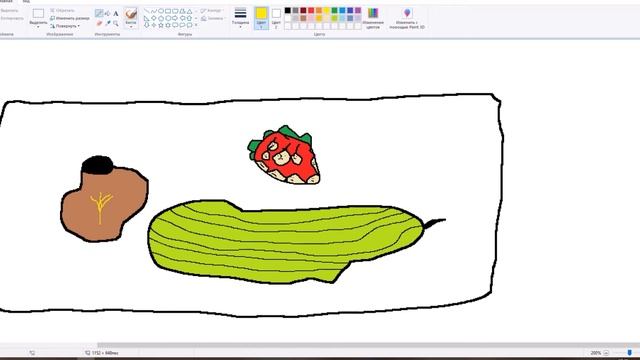Image resolution: width=640 pixels, height=360 pixels.
Task: Click the rectangular selection icon
Action: pyautogui.click(x=38, y=13)
